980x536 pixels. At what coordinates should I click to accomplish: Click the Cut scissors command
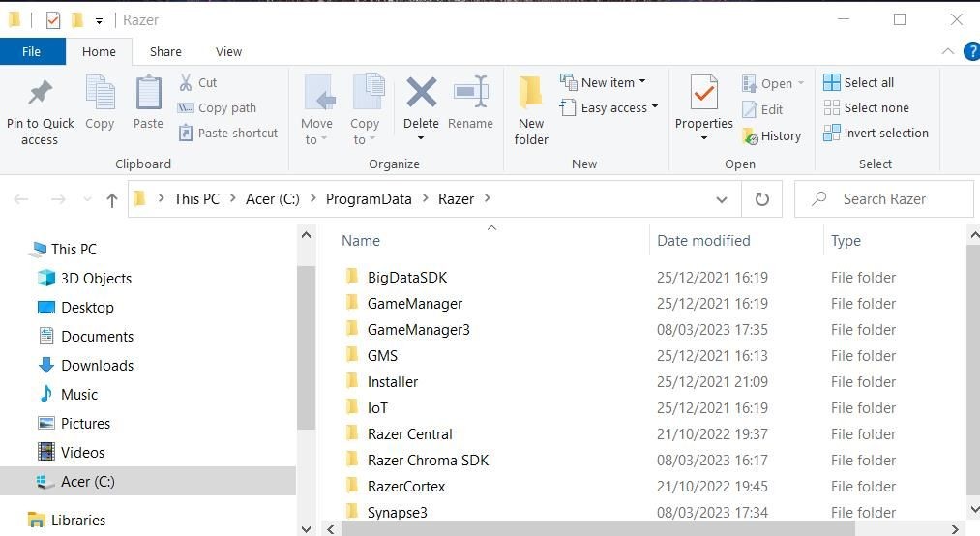click(x=198, y=82)
